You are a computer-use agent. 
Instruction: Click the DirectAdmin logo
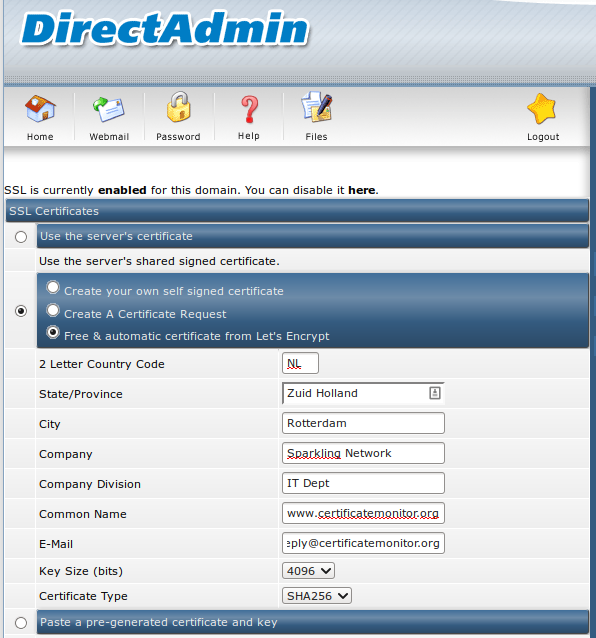click(x=165, y=28)
